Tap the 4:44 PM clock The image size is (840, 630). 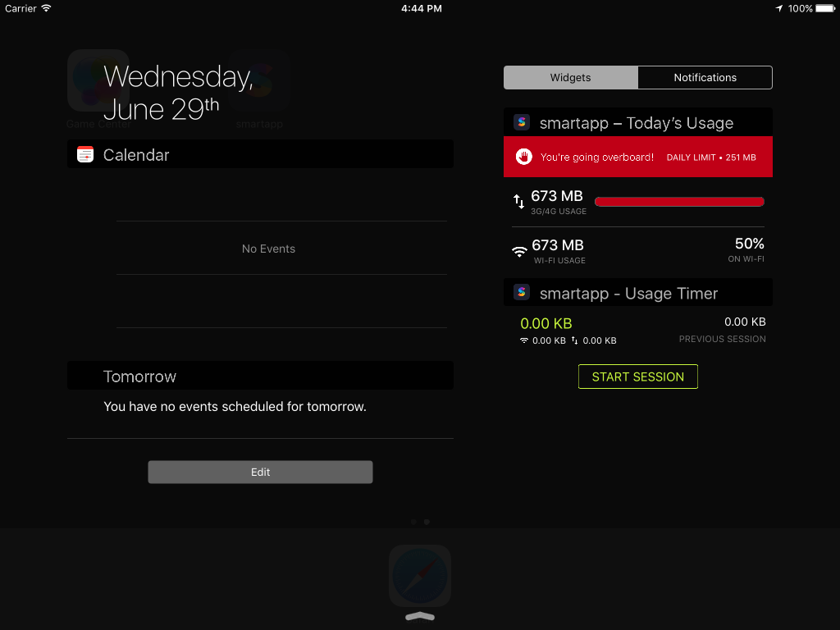click(x=422, y=8)
